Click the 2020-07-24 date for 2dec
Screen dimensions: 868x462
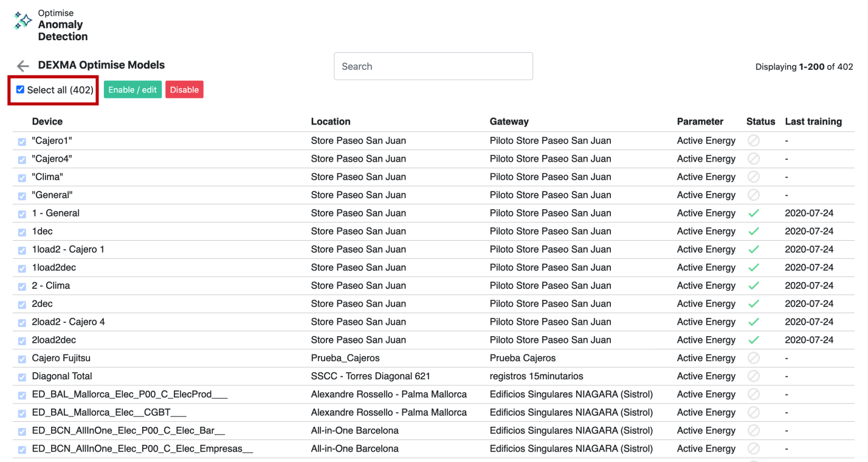point(809,304)
